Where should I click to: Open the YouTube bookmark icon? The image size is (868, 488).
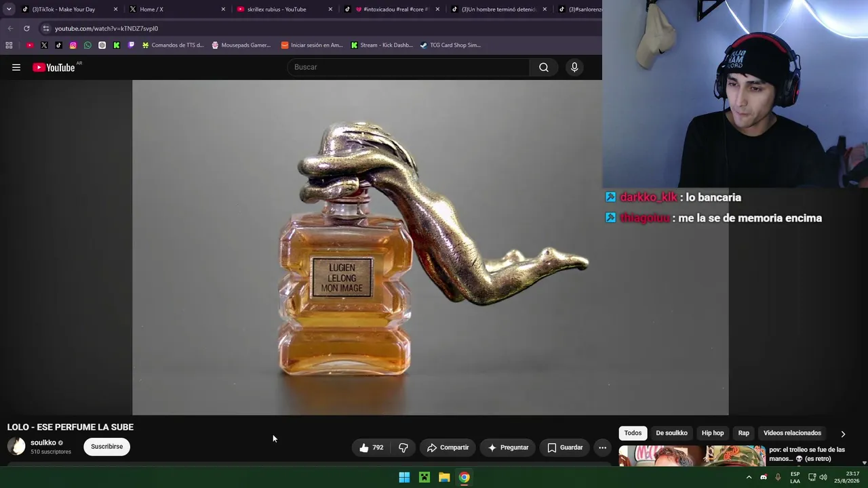pos(30,45)
